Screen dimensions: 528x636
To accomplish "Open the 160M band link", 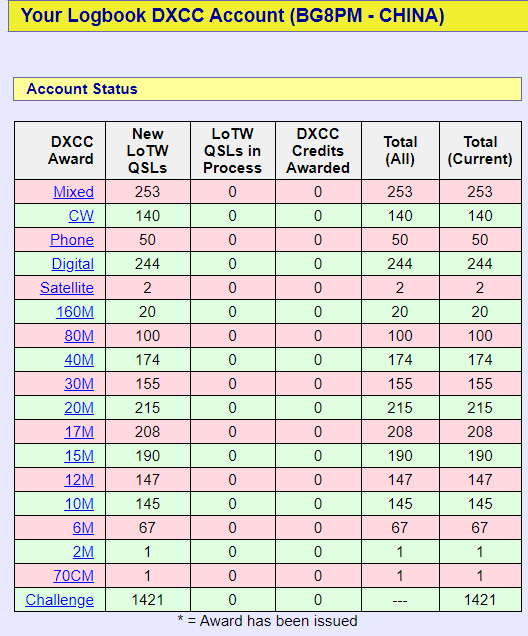I will coord(75,312).
